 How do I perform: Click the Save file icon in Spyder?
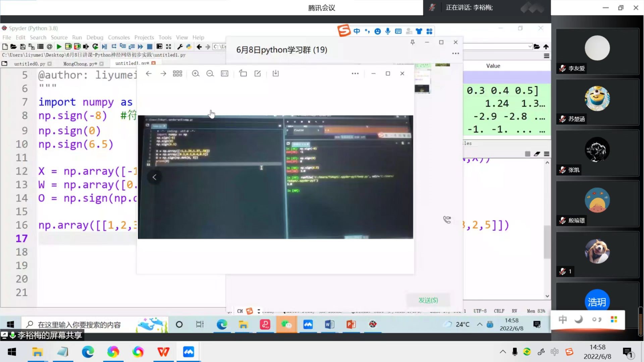pos(22,47)
